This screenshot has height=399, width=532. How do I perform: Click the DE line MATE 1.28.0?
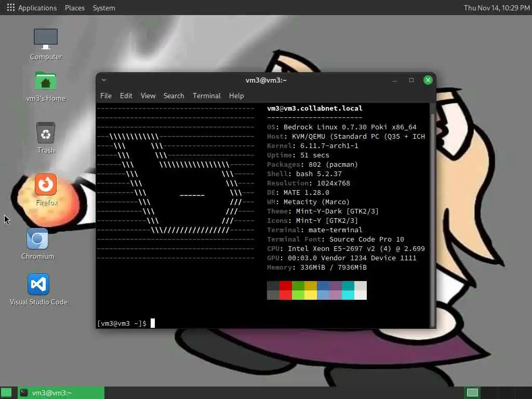coord(298,192)
